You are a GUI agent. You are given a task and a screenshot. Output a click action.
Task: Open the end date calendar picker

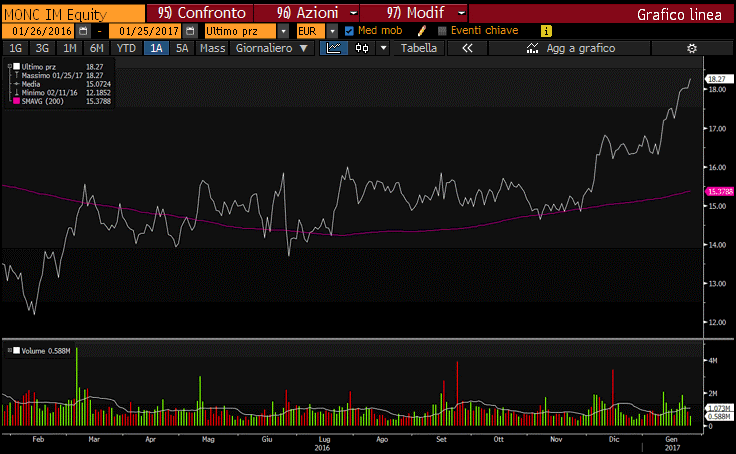[190, 31]
